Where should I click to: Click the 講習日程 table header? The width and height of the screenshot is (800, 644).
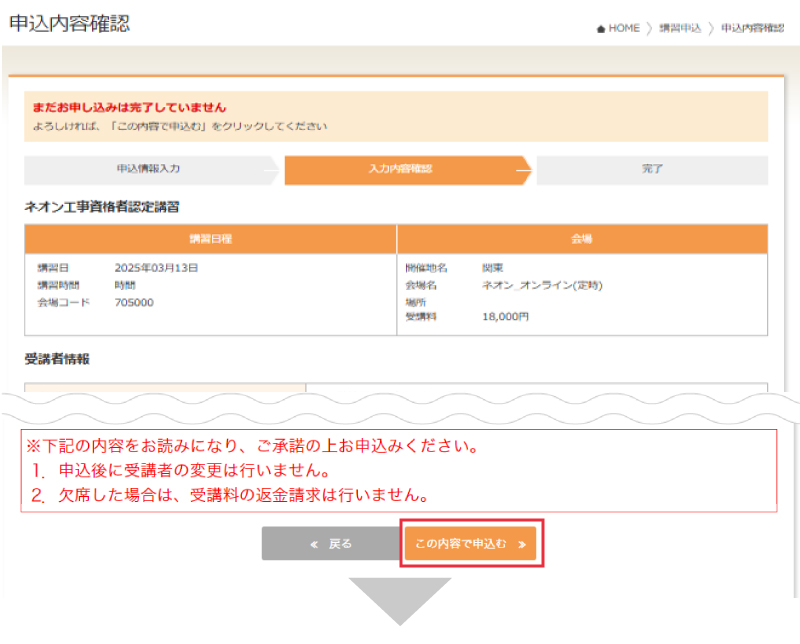[x=210, y=239]
